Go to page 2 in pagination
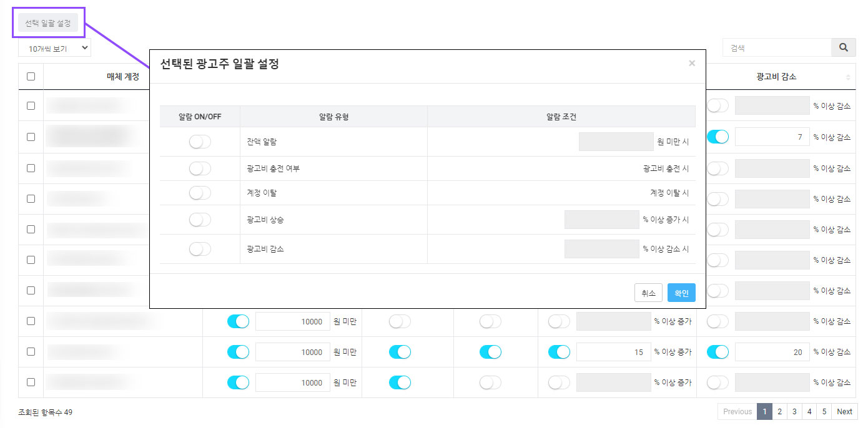This screenshot has height=428, width=868. 779,411
